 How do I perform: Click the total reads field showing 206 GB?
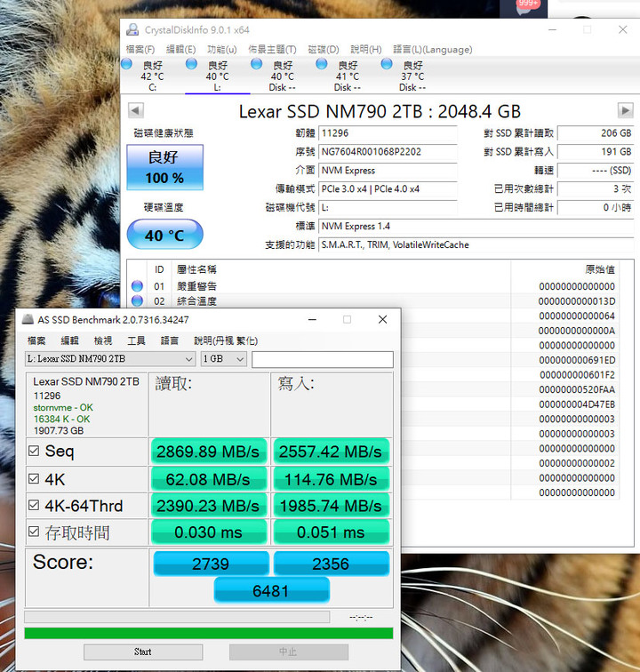click(x=596, y=133)
